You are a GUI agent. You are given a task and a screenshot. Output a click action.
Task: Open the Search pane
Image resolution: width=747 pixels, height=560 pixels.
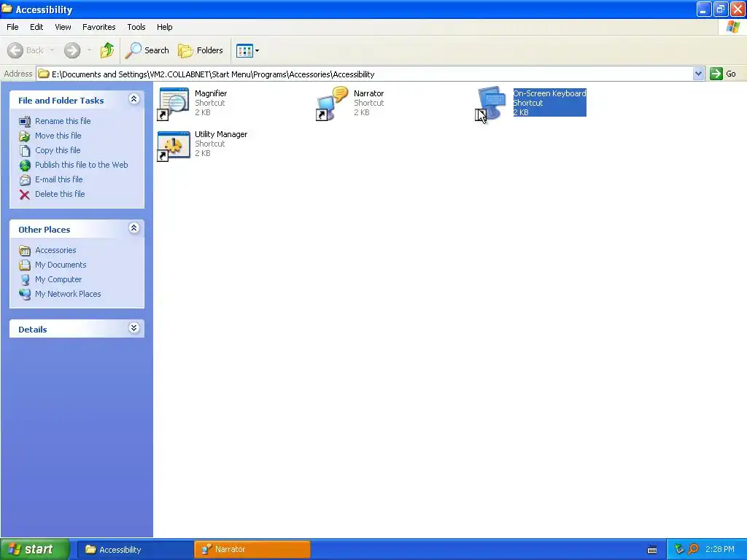click(x=147, y=50)
